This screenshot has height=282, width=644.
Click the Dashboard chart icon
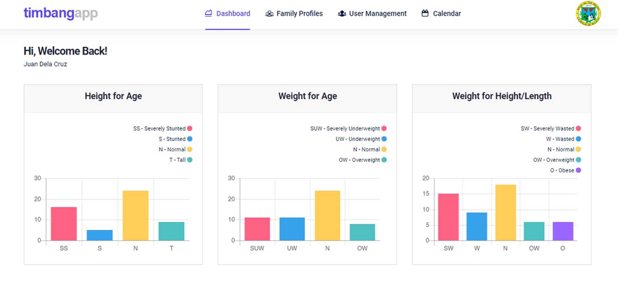pos(208,13)
